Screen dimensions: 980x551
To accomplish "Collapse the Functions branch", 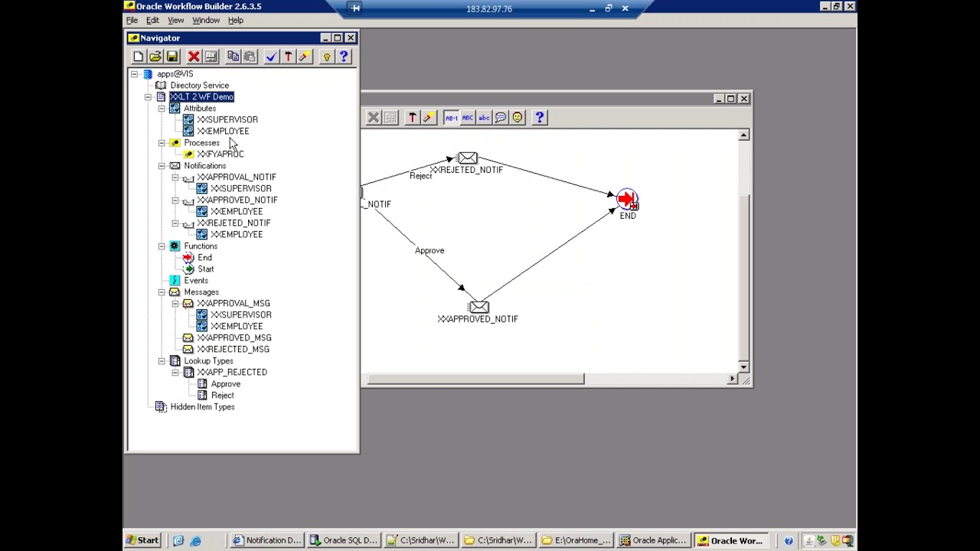I will pyautogui.click(x=162, y=246).
